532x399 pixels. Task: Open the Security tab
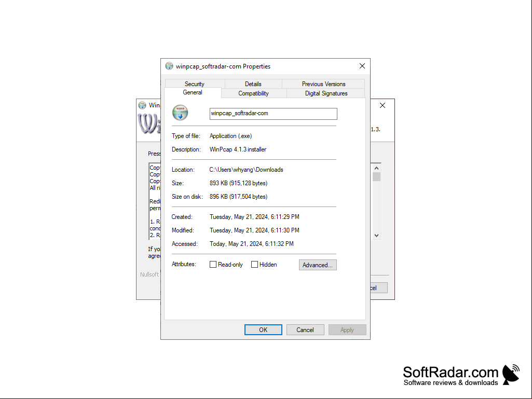tap(195, 84)
